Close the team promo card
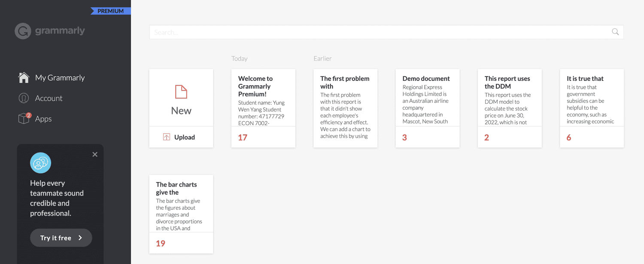This screenshot has width=644, height=264. [95, 154]
